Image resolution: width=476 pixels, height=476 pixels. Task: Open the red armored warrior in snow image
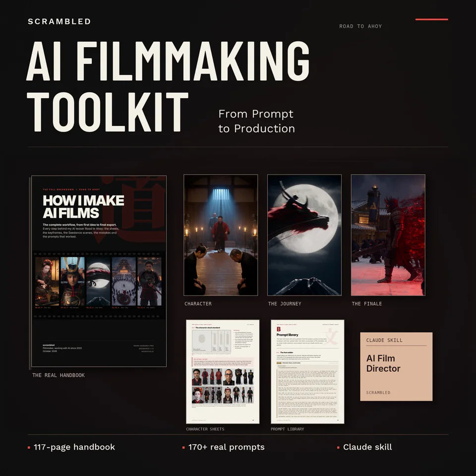point(388,235)
